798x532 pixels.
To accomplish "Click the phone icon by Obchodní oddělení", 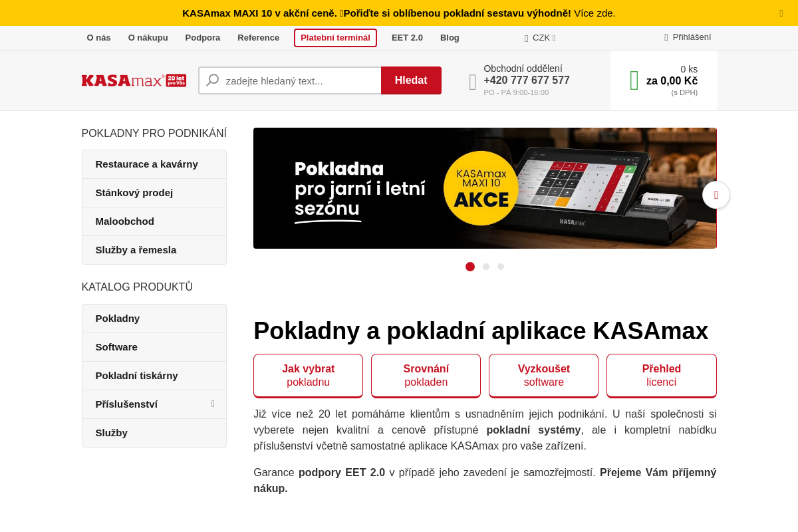I will click(x=473, y=82).
